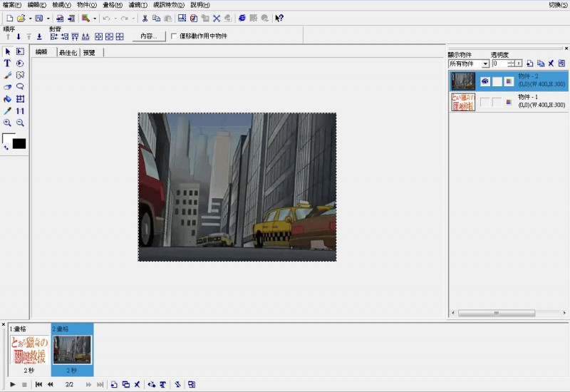Select the Eraser tool
Screen dimensions: 570x392
7,87
